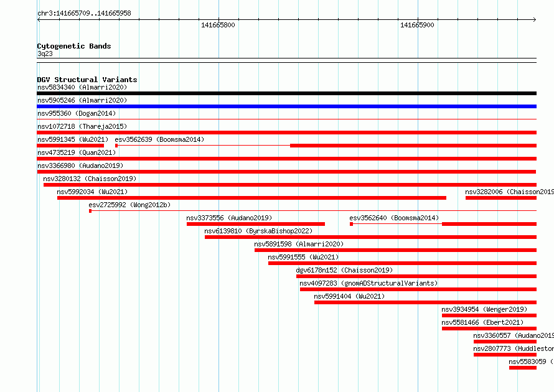
Task: Click the nsv5834340 (Almarri2020) label
Action: (82, 87)
